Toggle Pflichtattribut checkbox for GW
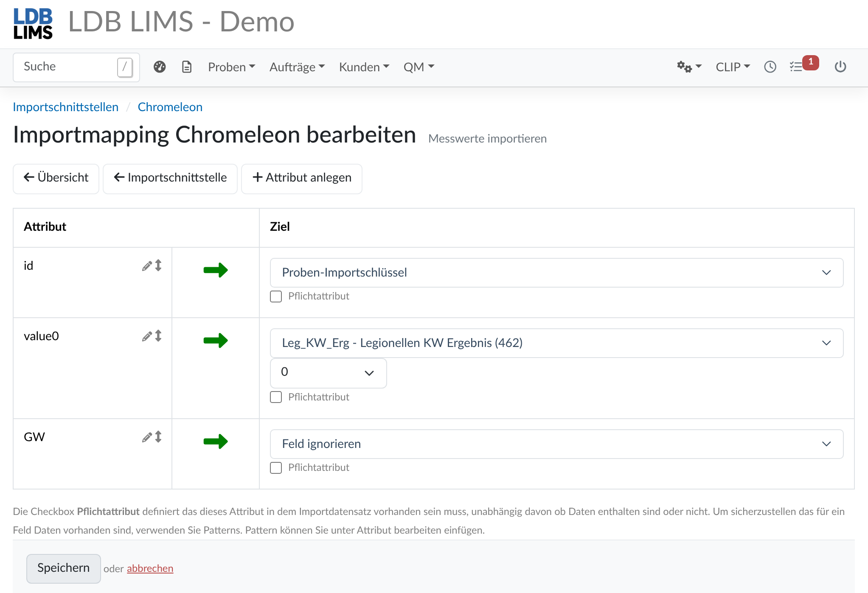Image resolution: width=868 pixels, height=593 pixels. [276, 468]
